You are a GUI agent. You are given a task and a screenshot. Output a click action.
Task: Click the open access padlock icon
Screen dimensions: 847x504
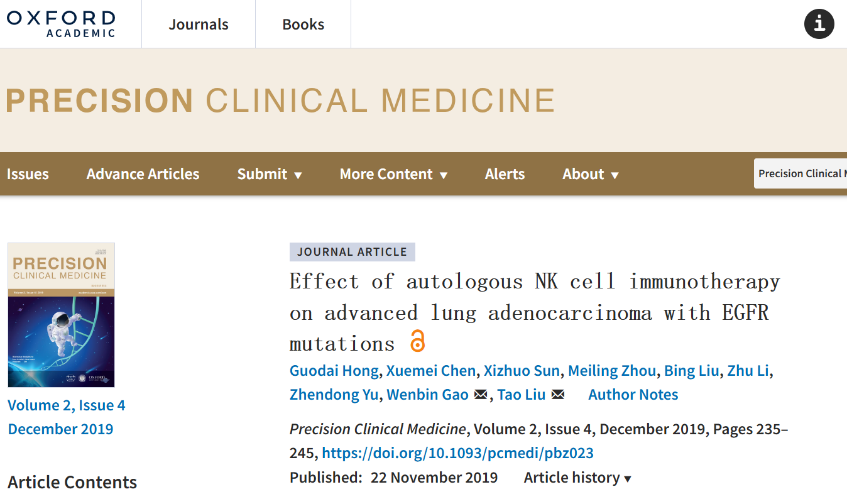pyautogui.click(x=417, y=341)
